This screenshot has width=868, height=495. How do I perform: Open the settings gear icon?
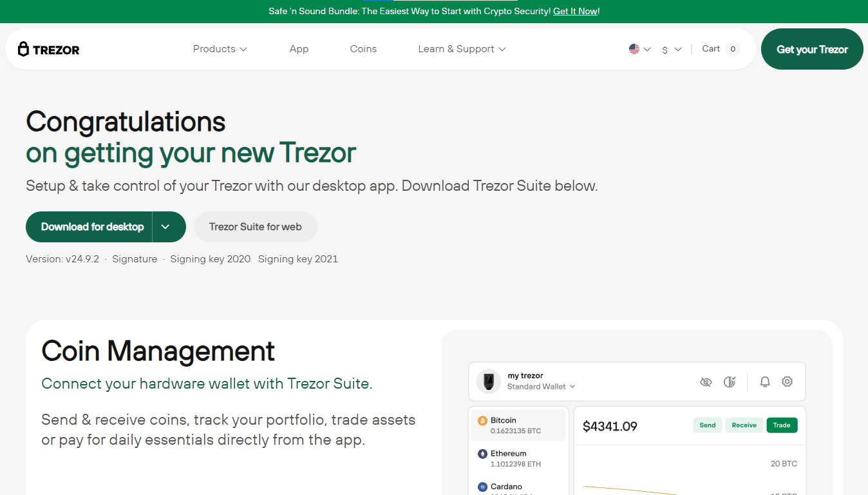tap(787, 382)
